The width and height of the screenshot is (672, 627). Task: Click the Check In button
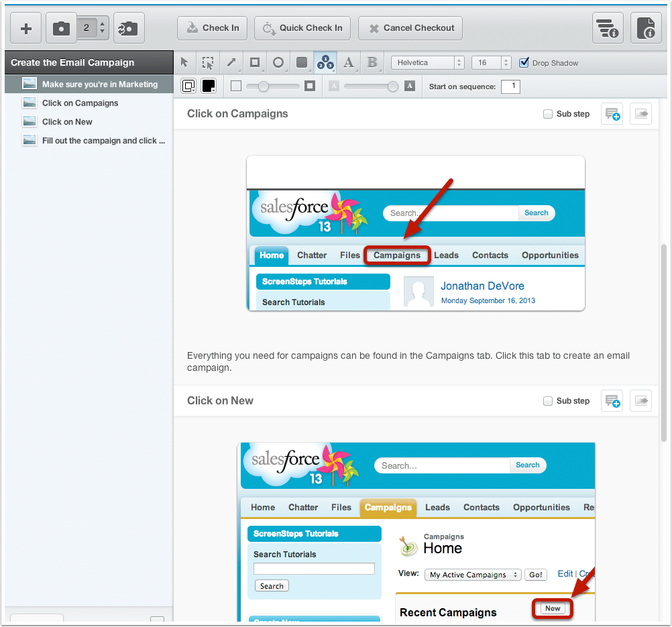click(x=212, y=28)
